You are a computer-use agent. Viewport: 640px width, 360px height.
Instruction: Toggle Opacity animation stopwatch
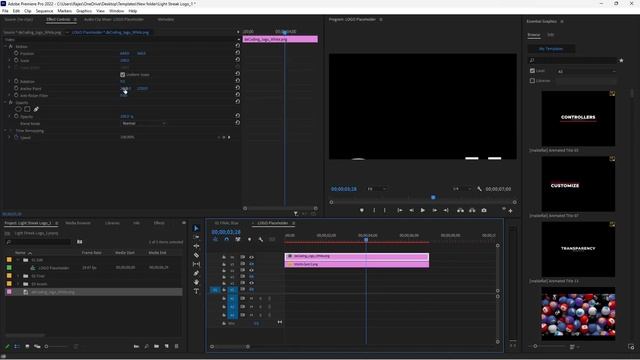tap(16, 116)
